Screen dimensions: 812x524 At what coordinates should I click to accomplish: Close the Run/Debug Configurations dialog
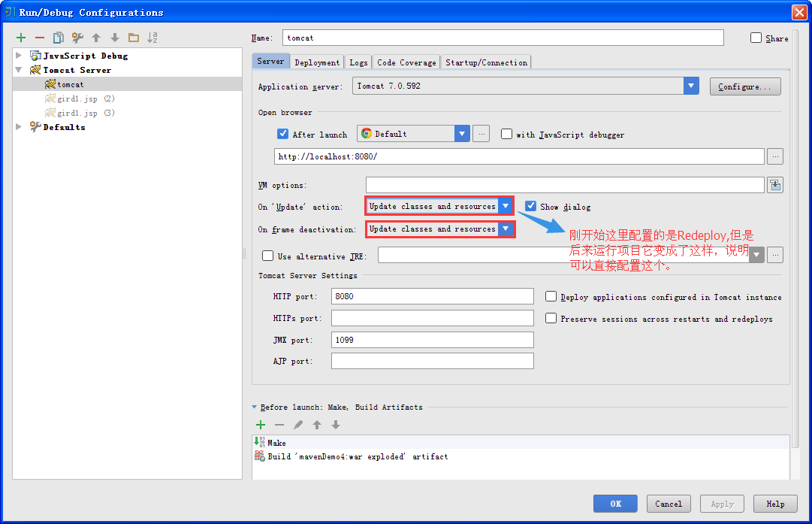pyautogui.click(x=799, y=12)
